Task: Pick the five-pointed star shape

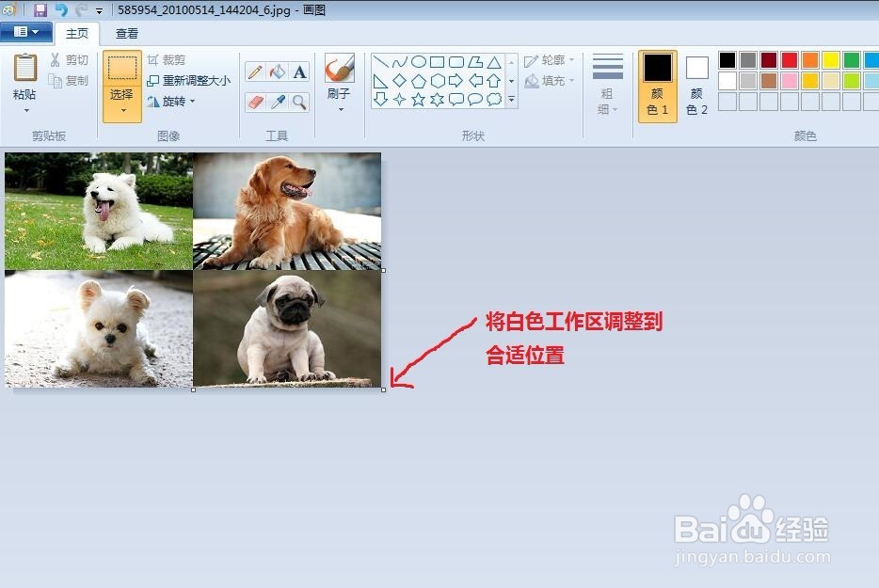Action: (417, 98)
